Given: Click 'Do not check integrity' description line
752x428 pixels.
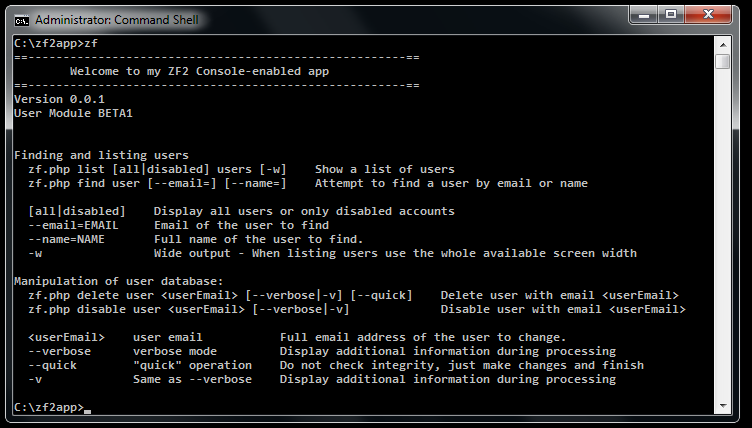Looking at the screenshot, I should (x=462, y=366).
